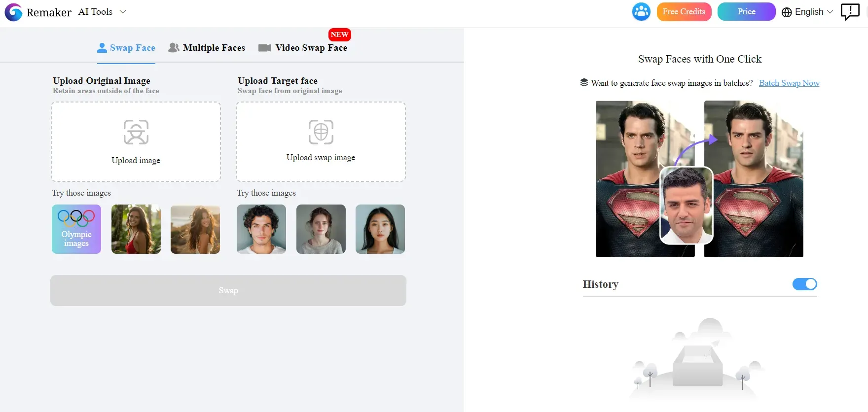Choose the Olympic images sample thumbnail
Screen dimensions: 868x412
pyautogui.click(x=76, y=229)
